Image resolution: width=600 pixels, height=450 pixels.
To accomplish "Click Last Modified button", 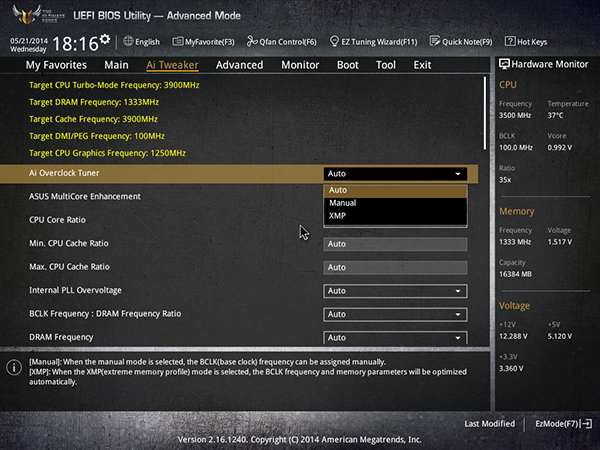I will (x=489, y=424).
